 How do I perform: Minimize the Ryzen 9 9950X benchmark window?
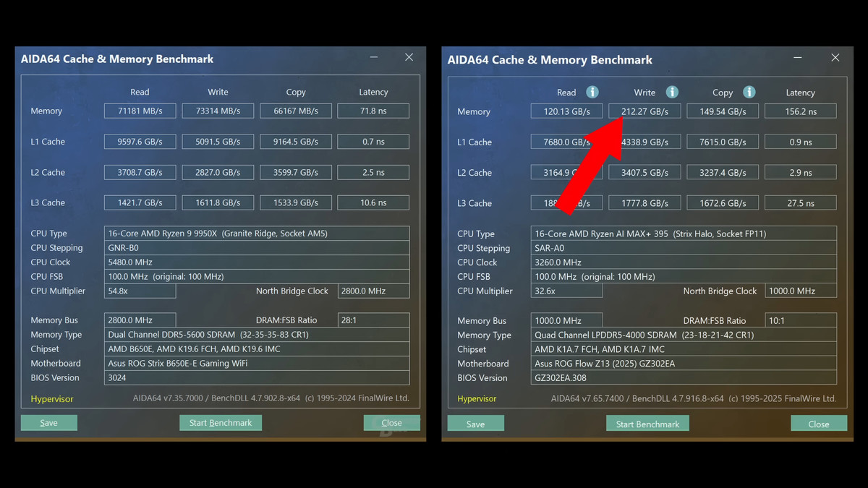(374, 57)
